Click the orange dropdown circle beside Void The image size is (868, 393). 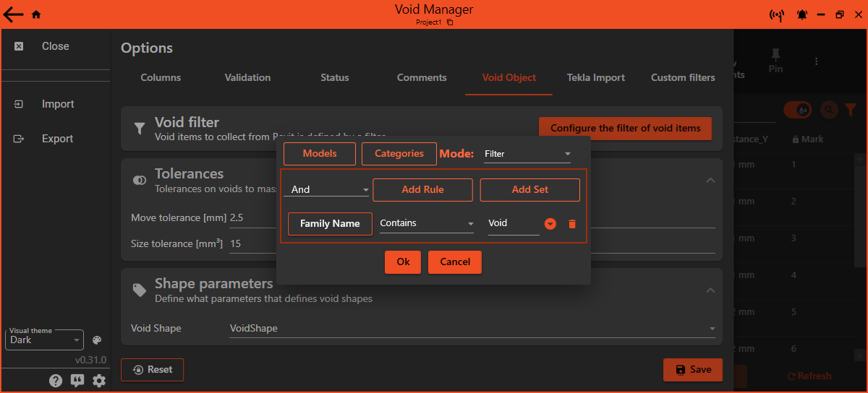(550, 224)
